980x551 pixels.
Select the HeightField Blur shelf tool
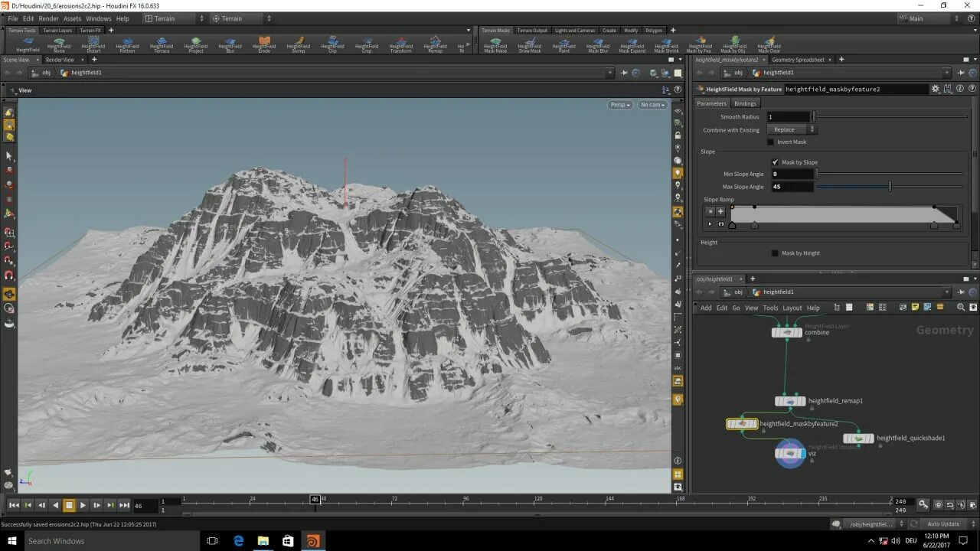tap(230, 45)
